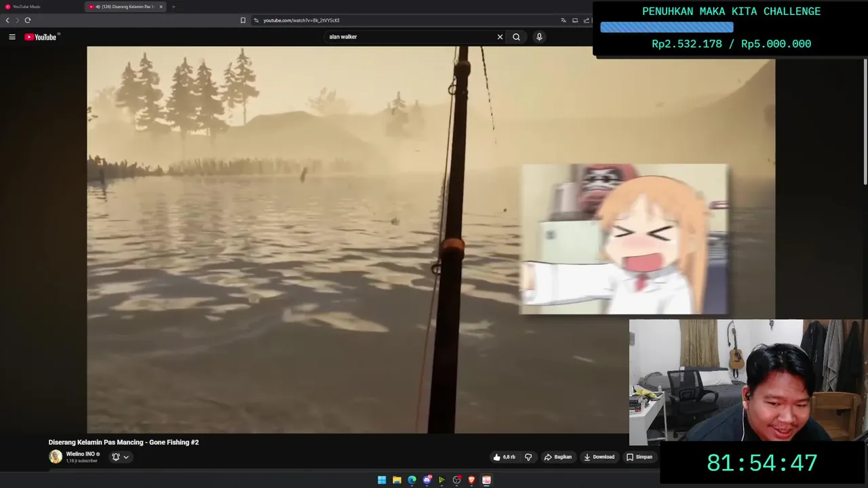This screenshot has width=868, height=488.
Task: Open the green play-arrow app in taskbar
Action: (441, 480)
